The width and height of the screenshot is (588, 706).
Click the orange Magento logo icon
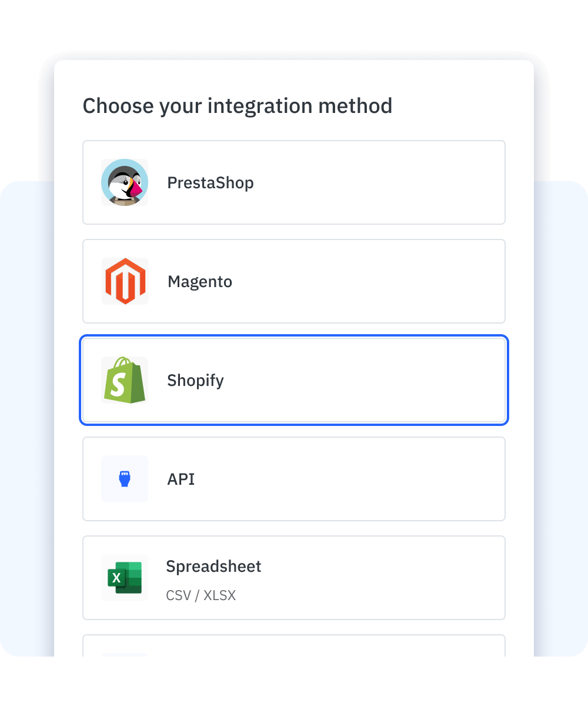point(125,281)
